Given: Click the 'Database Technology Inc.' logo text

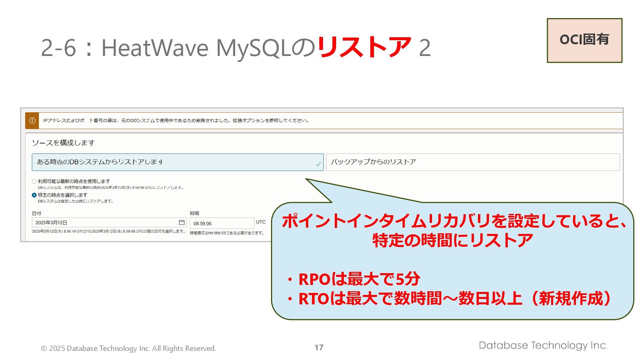Looking at the screenshot, I should (543, 346).
